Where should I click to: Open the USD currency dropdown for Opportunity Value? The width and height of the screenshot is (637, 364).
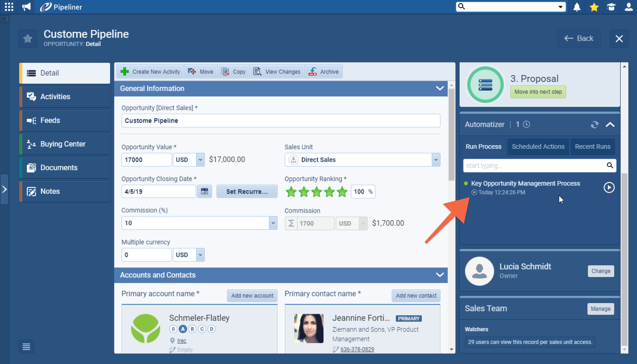199,160
